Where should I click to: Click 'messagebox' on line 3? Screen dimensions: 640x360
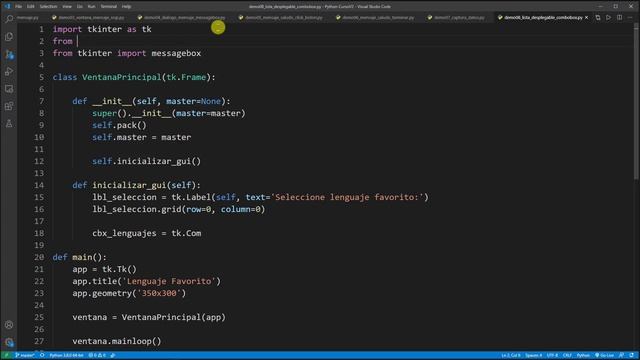pos(176,53)
